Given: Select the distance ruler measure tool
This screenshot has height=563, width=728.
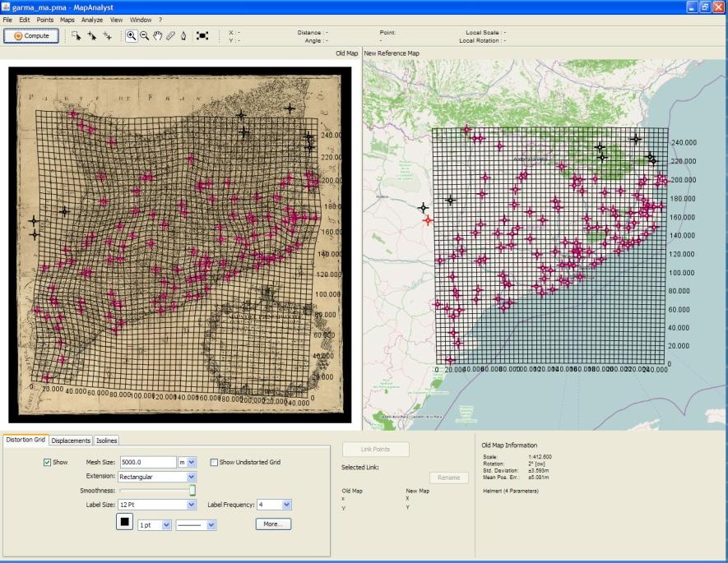Looking at the screenshot, I should pos(170,35).
